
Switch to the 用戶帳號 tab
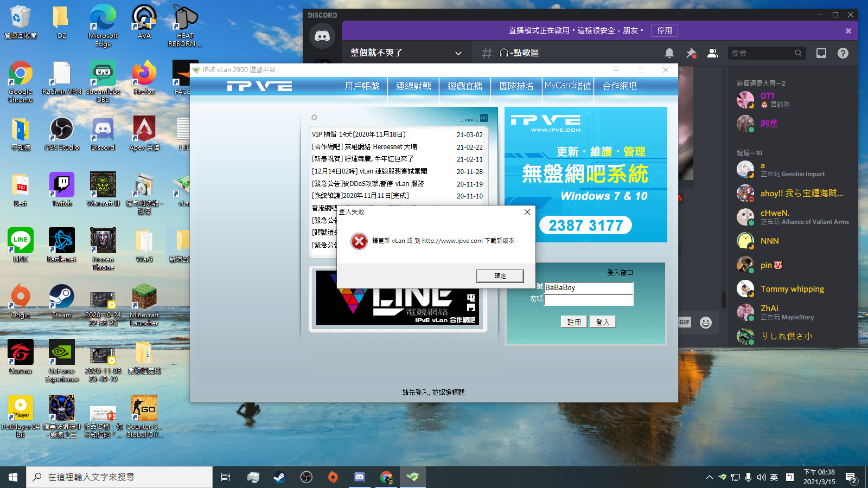[x=362, y=86]
